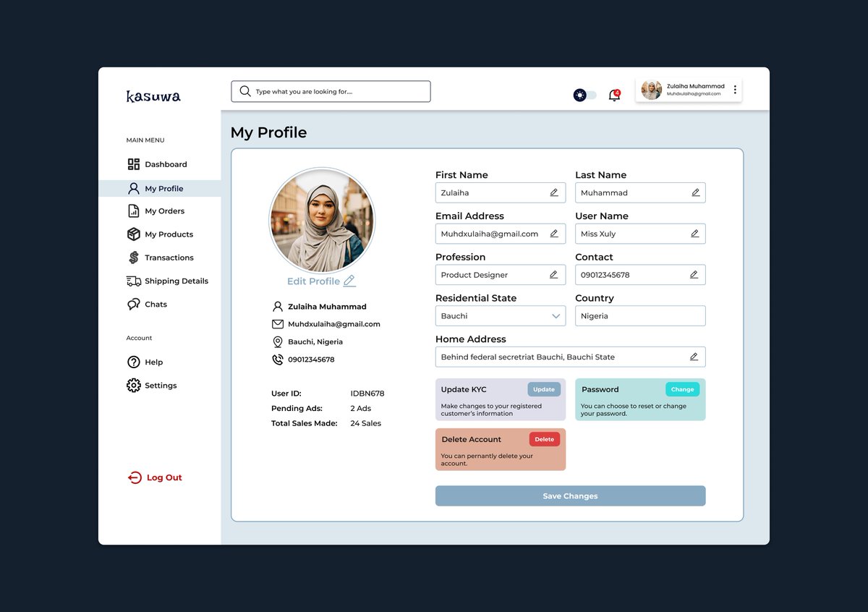Click the Total Sales value 24 Sales
This screenshot has height=612, width=868.
[x=366, y=423]
